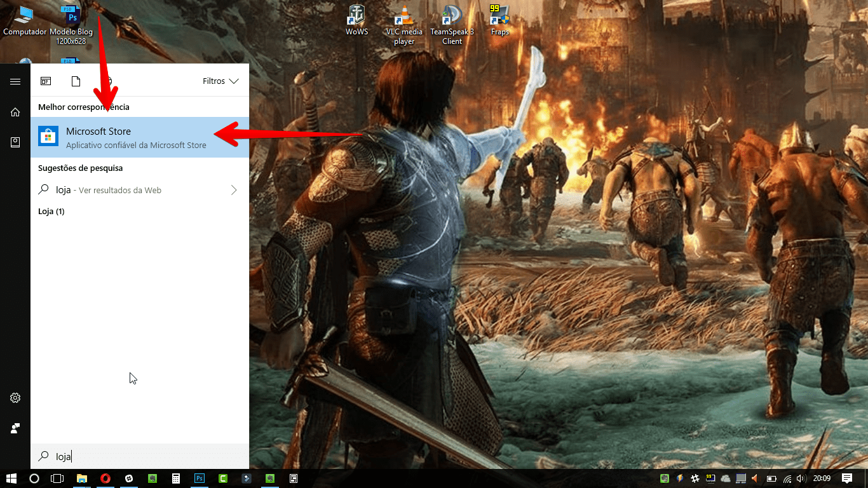Click the battery icon in the system tray

click(771, 478)
